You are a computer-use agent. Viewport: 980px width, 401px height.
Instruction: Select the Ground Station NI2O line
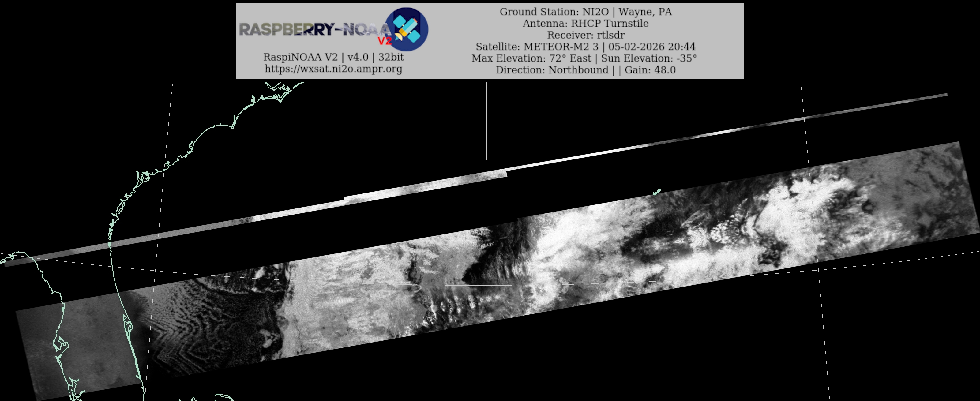[x=585, y=12]
